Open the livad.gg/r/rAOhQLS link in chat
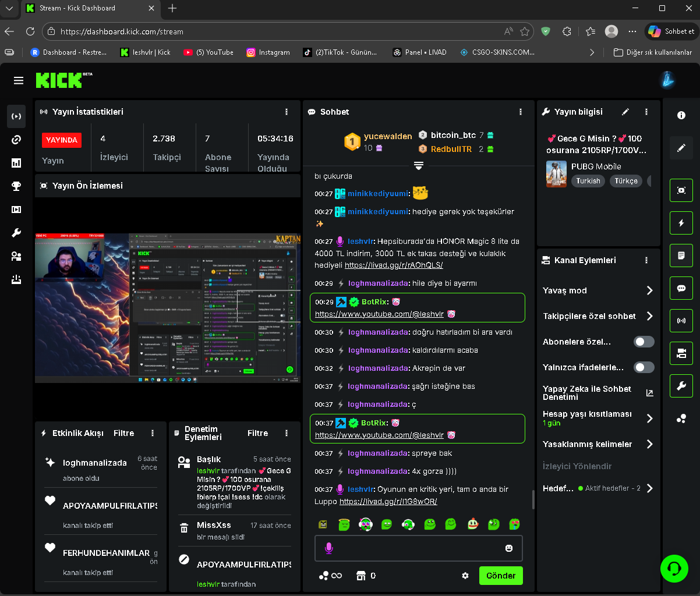The image size is (700, 596). [x=394, y=265]
